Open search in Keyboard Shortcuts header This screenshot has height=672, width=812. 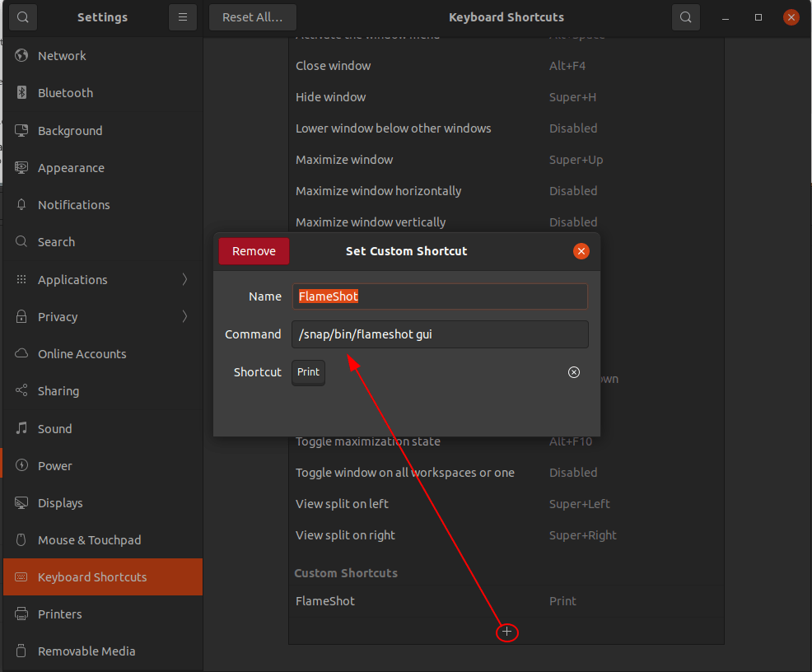click(x=686, y=16)
